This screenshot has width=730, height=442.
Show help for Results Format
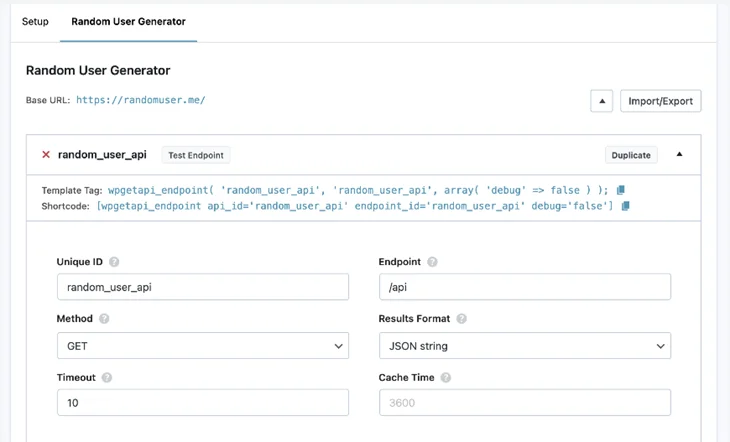coord(461,319)
